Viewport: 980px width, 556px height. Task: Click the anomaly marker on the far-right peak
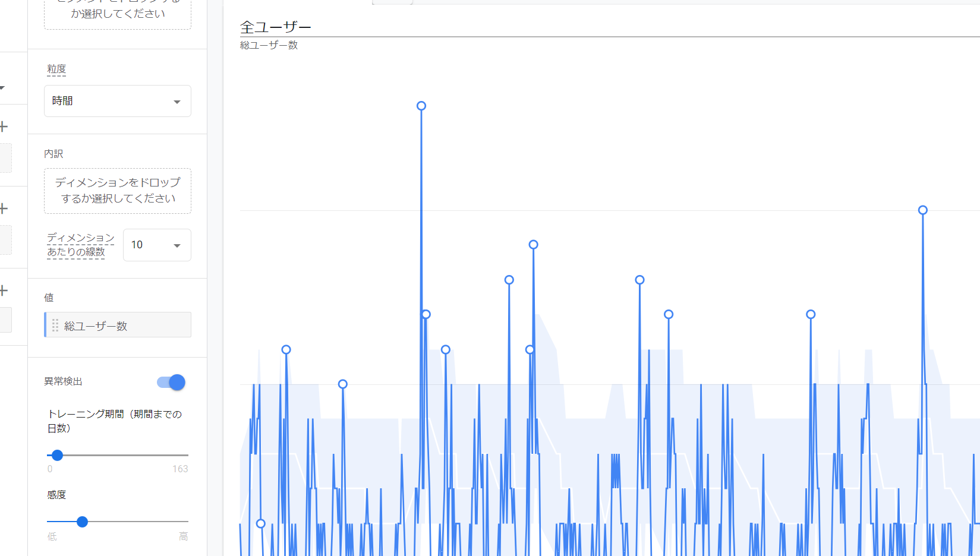pos(922,210)
